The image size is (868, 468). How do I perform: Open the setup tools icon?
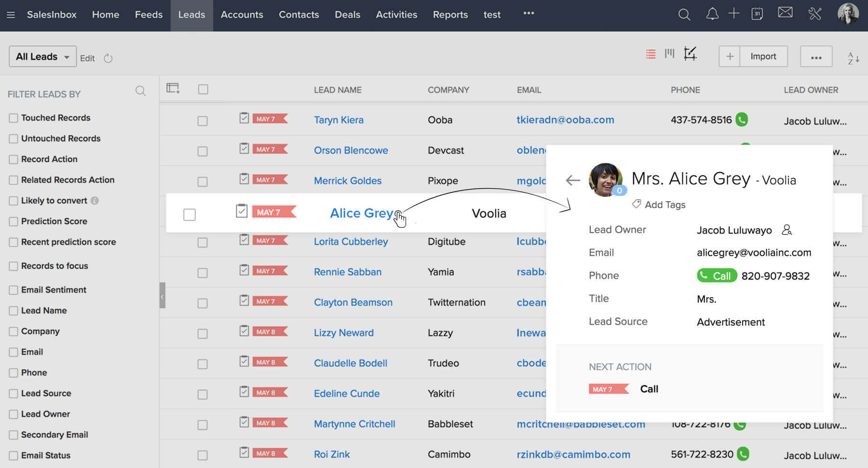(815, 14)
